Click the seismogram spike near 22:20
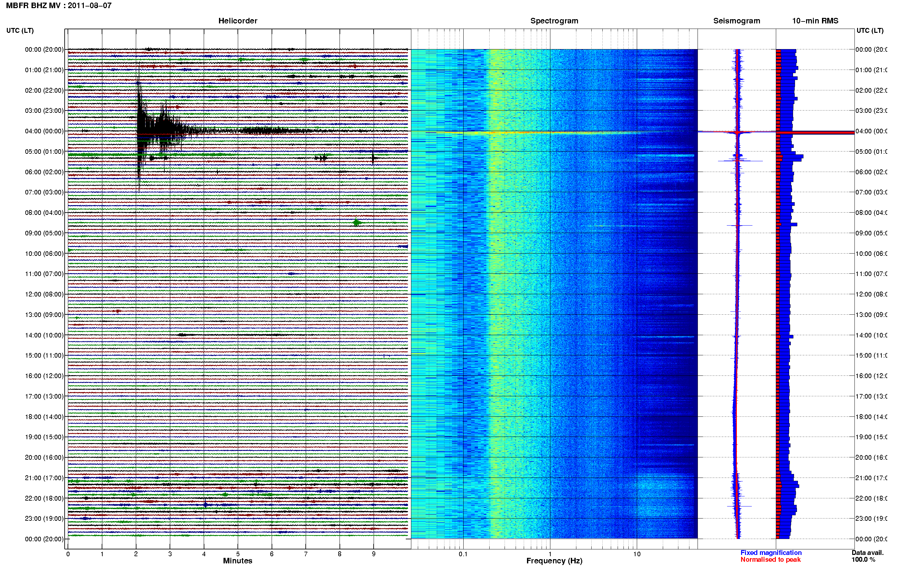The height and width of the screenshot is (578, 924). 739,506
